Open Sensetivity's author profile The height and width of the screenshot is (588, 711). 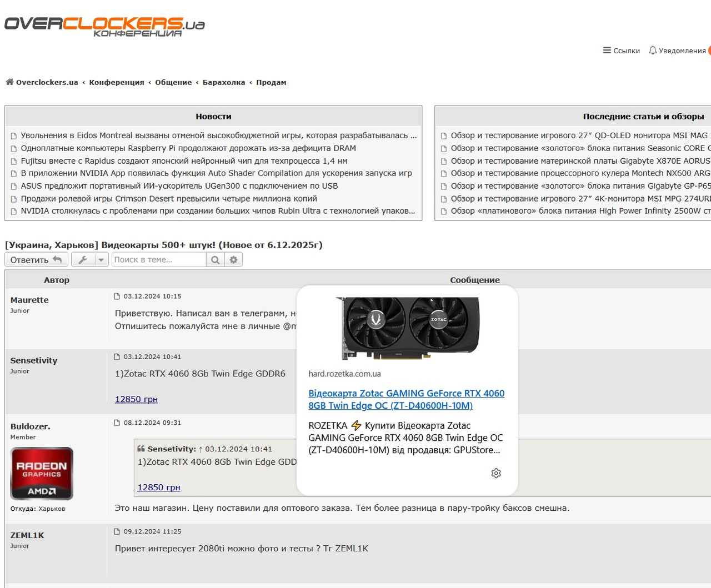click(x=34, y=360)
